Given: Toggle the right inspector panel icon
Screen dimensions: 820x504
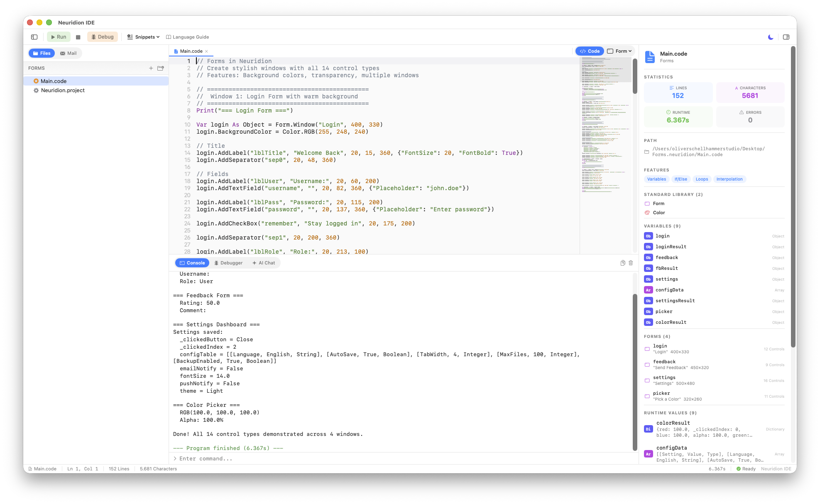Looking at the screenshot, I should pyautogui.click(x=786, y=37).
